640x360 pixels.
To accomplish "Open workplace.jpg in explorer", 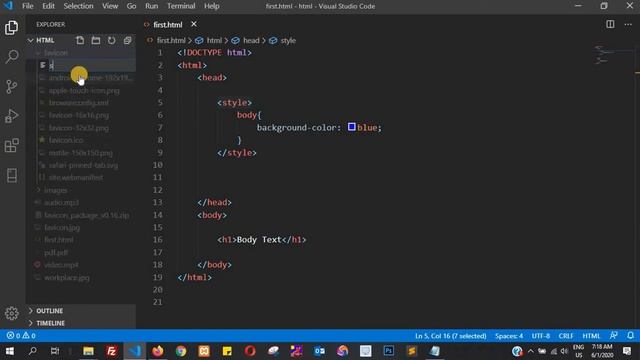I will pyautogui.click(x=67, y=278).
